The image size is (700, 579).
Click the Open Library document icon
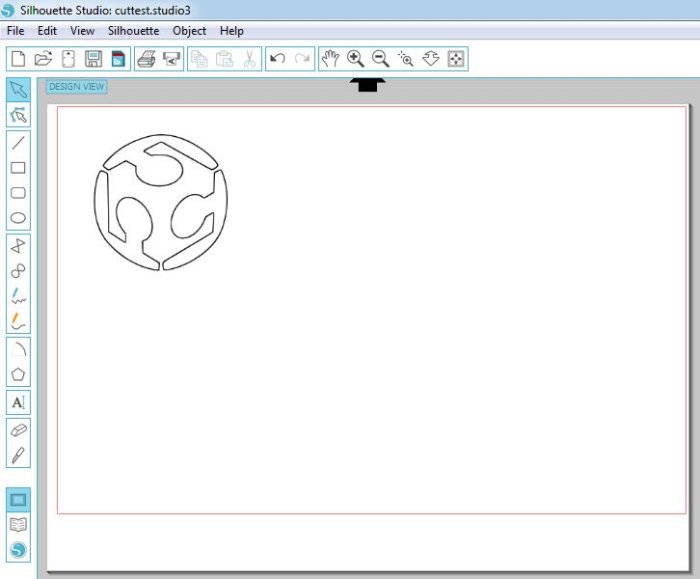pyautogui.click(x=68, y=58)
